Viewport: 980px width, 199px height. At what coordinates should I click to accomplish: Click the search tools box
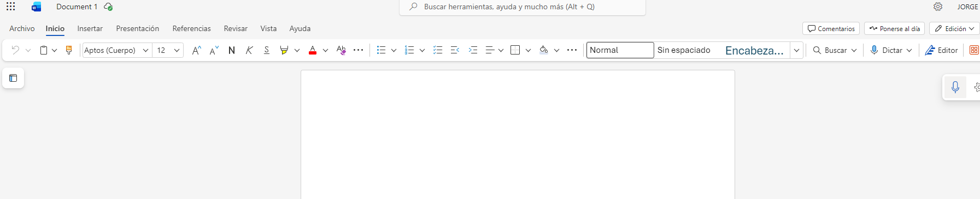tap(523, 7)
